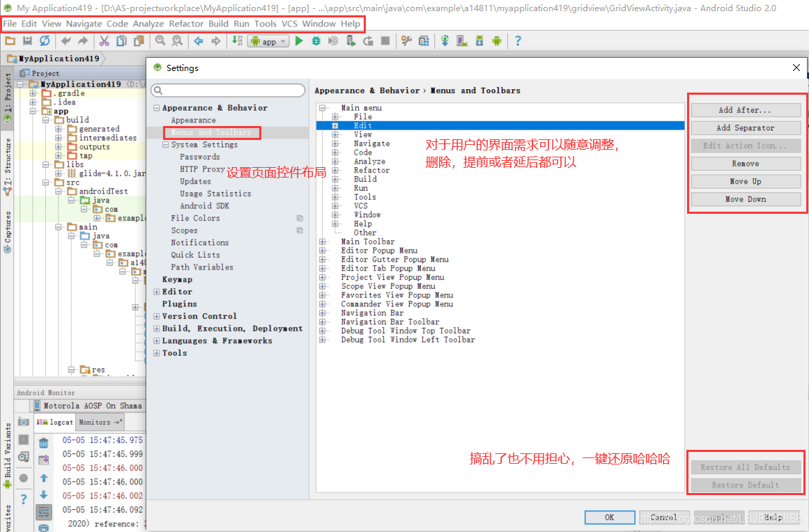Click the AVD Manager icon
This screenshot has height=532, width=809.
click(x=462, y=41)
